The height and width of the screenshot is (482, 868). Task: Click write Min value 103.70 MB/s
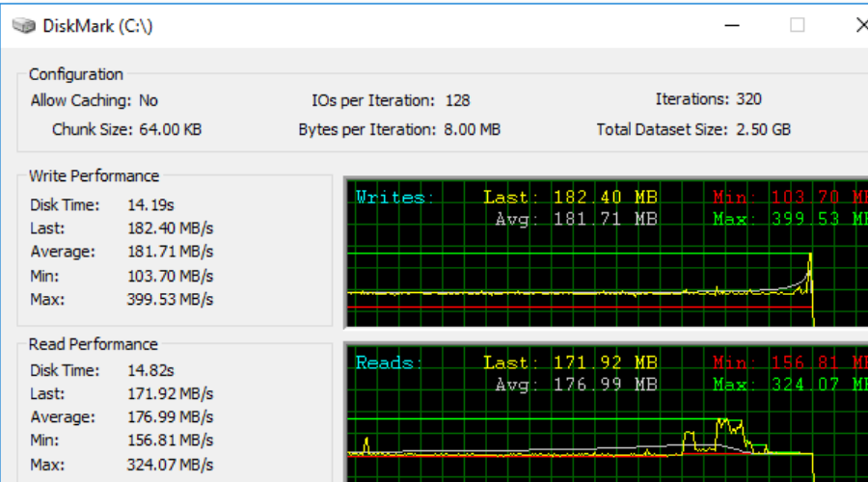[170, 276]
